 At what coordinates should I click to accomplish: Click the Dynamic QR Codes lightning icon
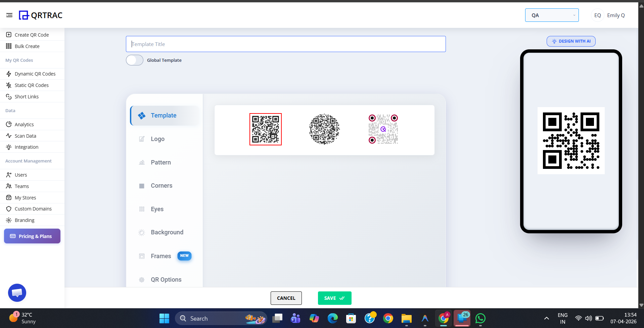(8, 74)
